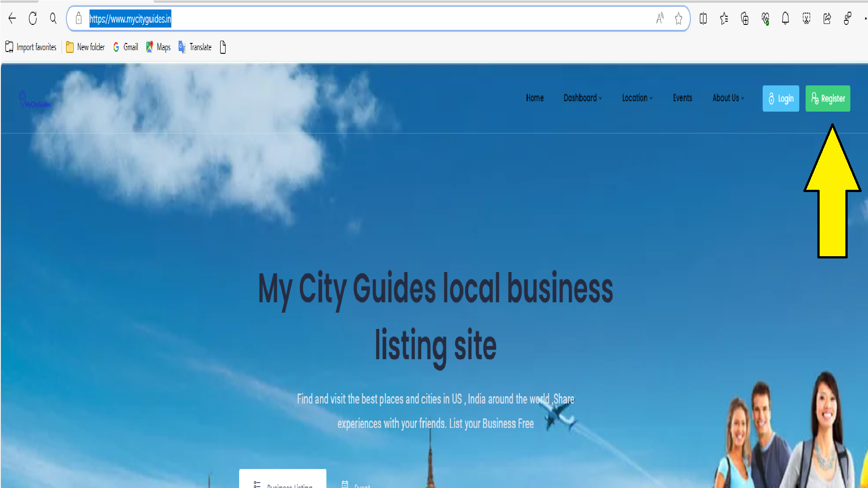Expand the Dashboard dropdown menu
The image size is (868, 488).
tap(582, 98)
